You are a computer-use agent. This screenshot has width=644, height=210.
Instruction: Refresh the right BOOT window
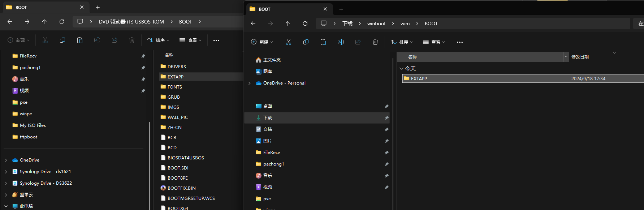pyautogui.click(x=305, y=23)
